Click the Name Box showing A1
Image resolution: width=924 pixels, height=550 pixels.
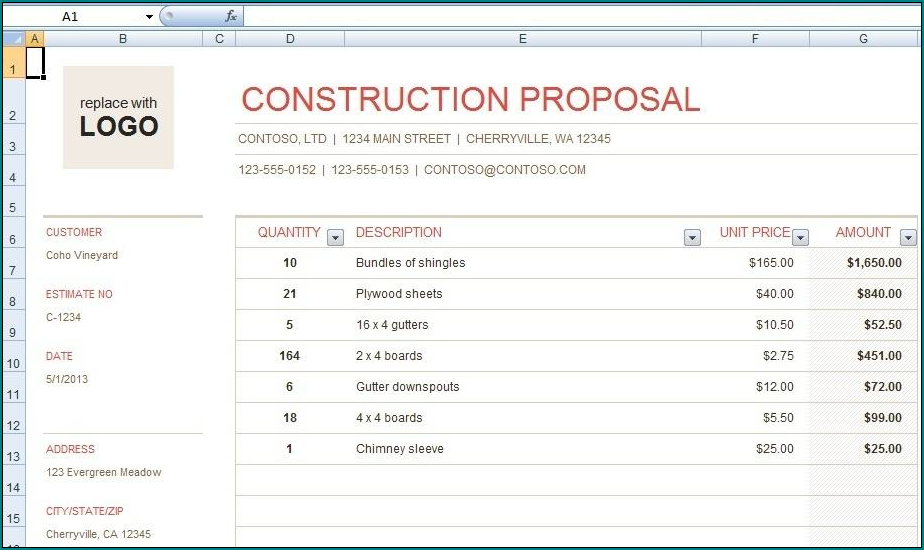point(71,17)
